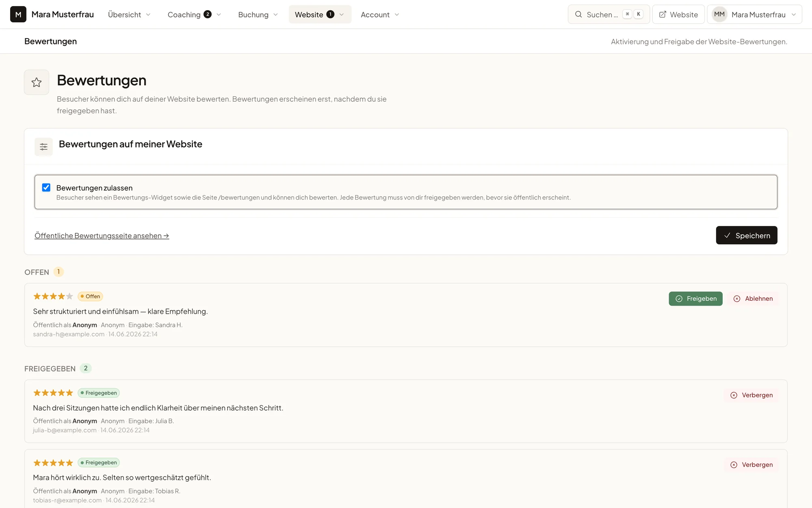Click the 'Eingabe: Tobias R.' text
Image resolution: width=812 pixels, height=508 pixels.
coord(154,491)
